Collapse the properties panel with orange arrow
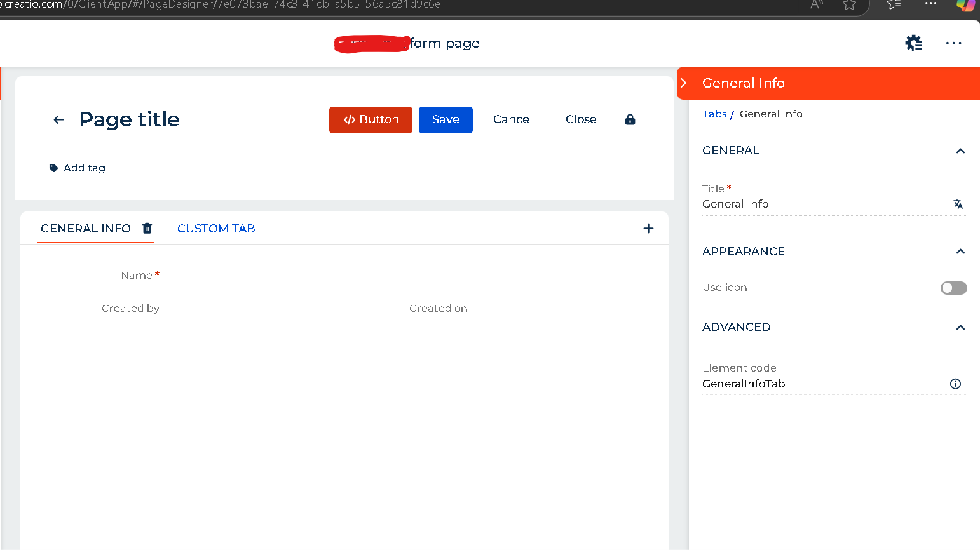Viewport: 980px width, 550px height. pos(684,83)
